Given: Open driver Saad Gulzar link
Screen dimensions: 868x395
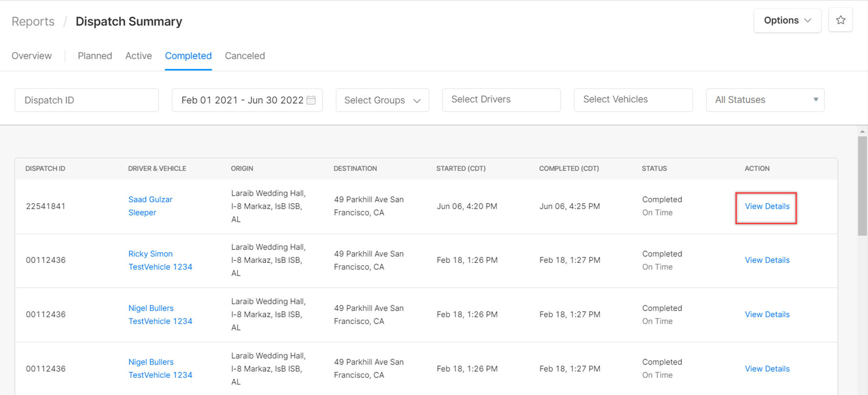Looking at the screenshot, I should tap(150, 200).
